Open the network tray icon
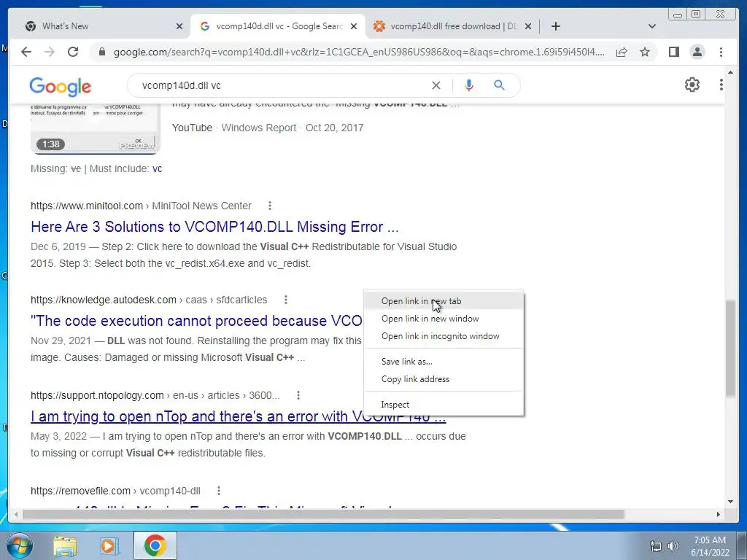This screenshot has width=747, height=560. point(656,546)
